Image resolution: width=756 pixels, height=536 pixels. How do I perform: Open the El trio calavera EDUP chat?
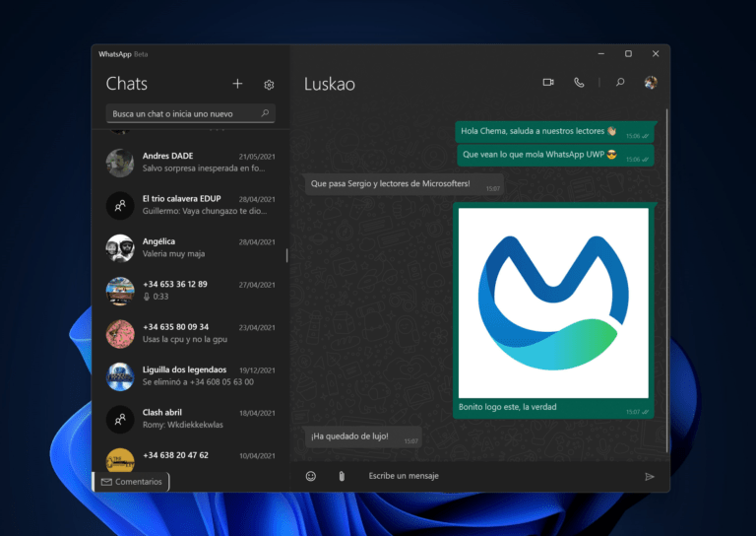point(191,205)
